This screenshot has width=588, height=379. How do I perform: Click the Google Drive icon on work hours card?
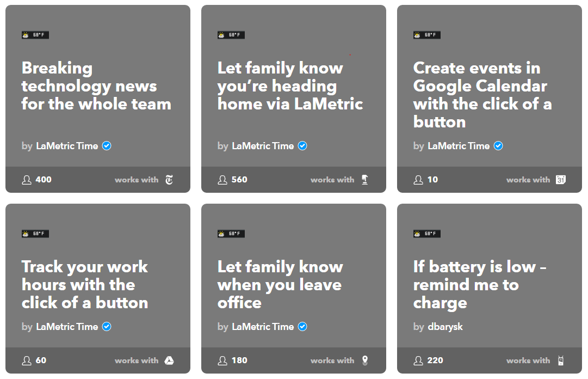[169, 360]
